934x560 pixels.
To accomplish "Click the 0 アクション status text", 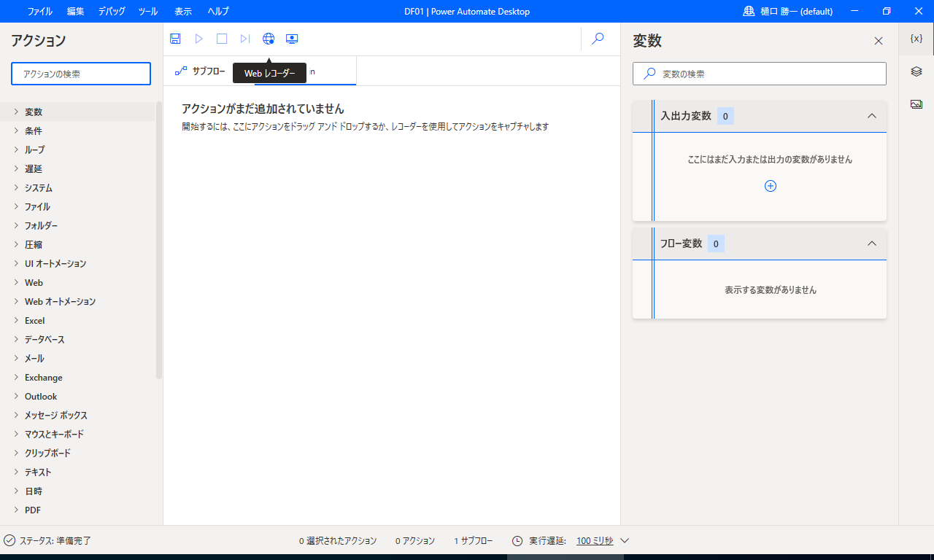I will coord(415,540).
